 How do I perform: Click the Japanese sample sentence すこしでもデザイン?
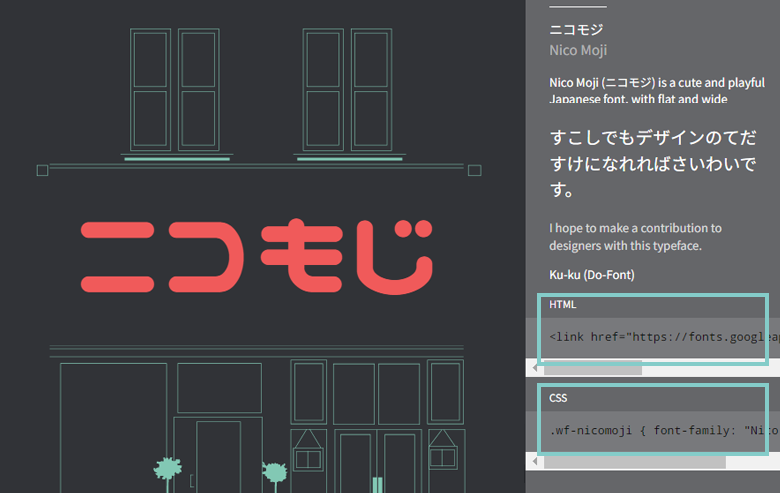[x=653, y=163]
